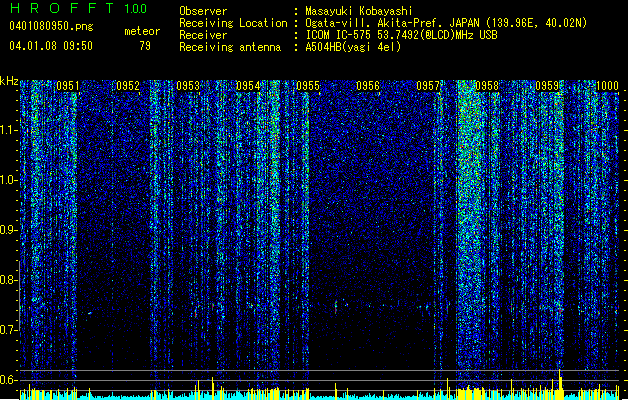Click the 0.6 kHz axis label
The image size is (629, 400).
pos(8,380)
